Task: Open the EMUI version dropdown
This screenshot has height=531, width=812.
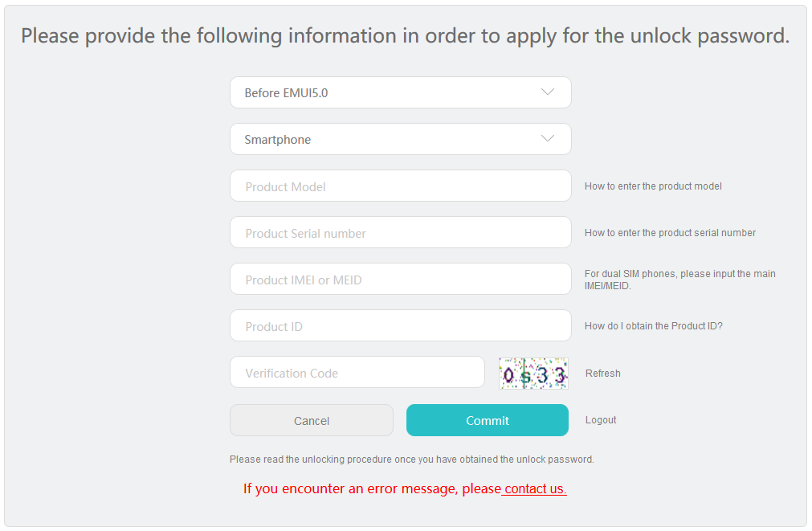Action: (x=400, y=92)
